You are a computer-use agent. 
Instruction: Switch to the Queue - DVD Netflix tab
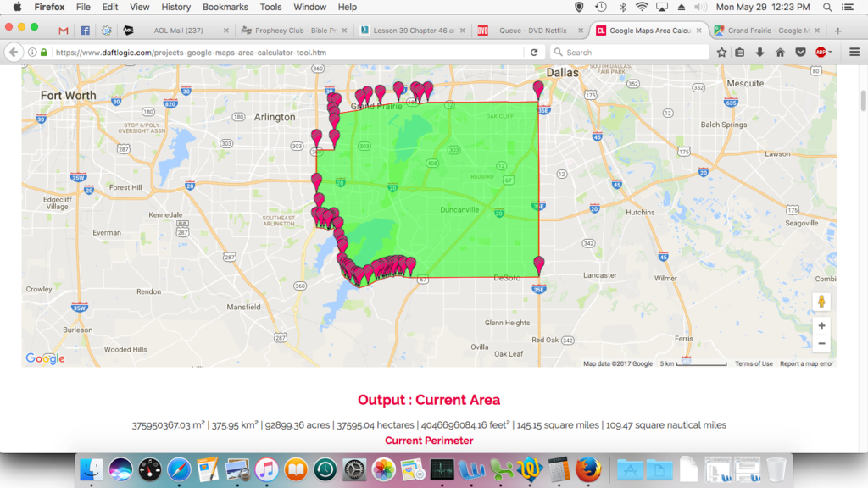531,30
